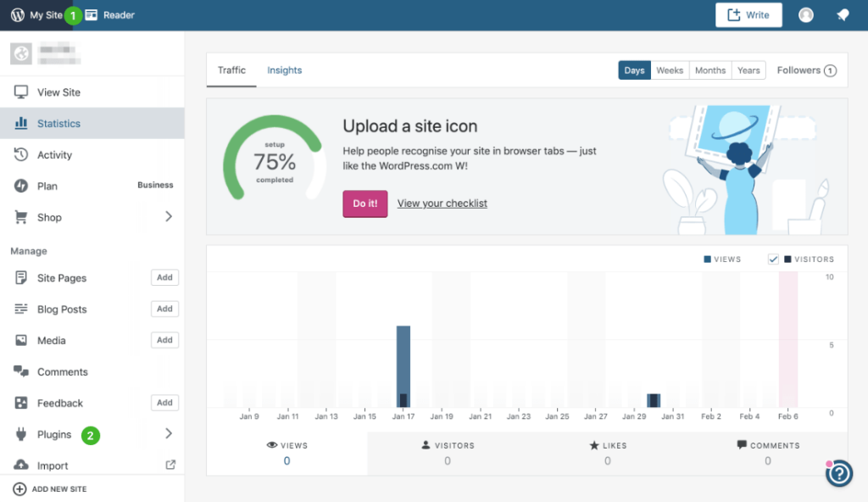Click the Comments speech bubbles icon
Screen dimensions: 868x502
tap(21, 371)
